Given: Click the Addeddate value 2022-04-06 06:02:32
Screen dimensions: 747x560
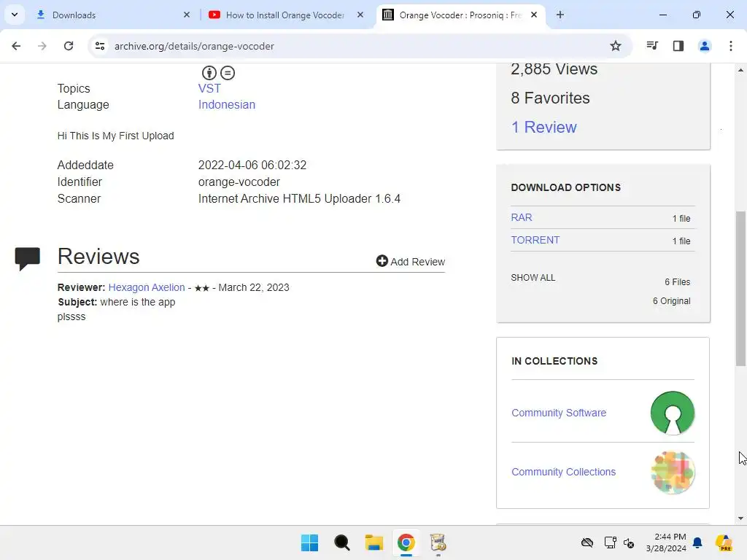Looking at the screenshot, I should point(252,166).
